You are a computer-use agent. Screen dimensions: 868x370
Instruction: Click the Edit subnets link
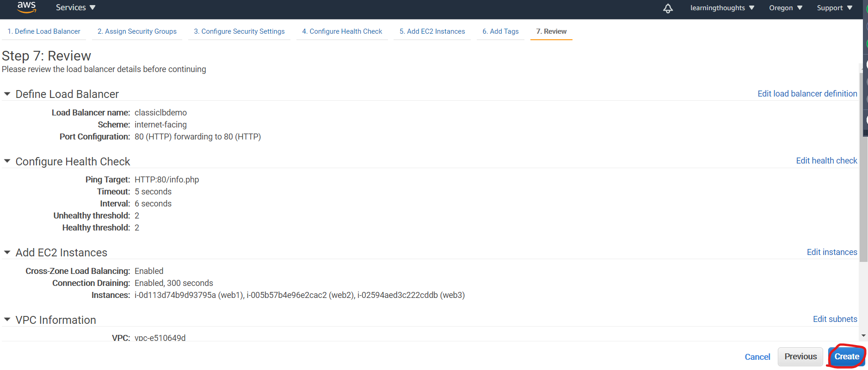(835, 319)
